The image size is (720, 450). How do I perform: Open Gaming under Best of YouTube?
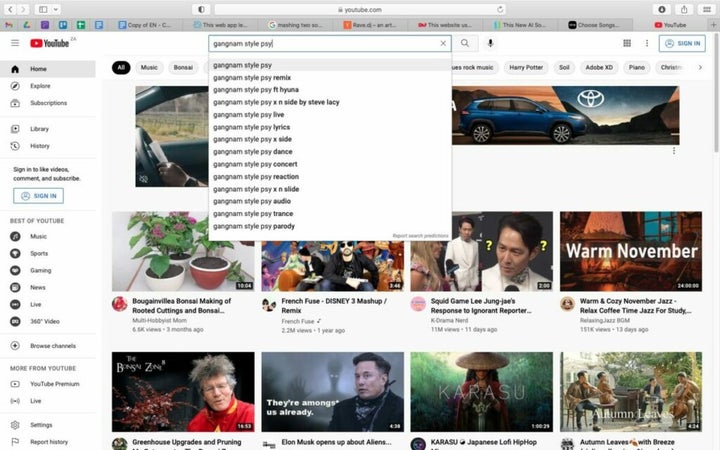click(40, 270)
